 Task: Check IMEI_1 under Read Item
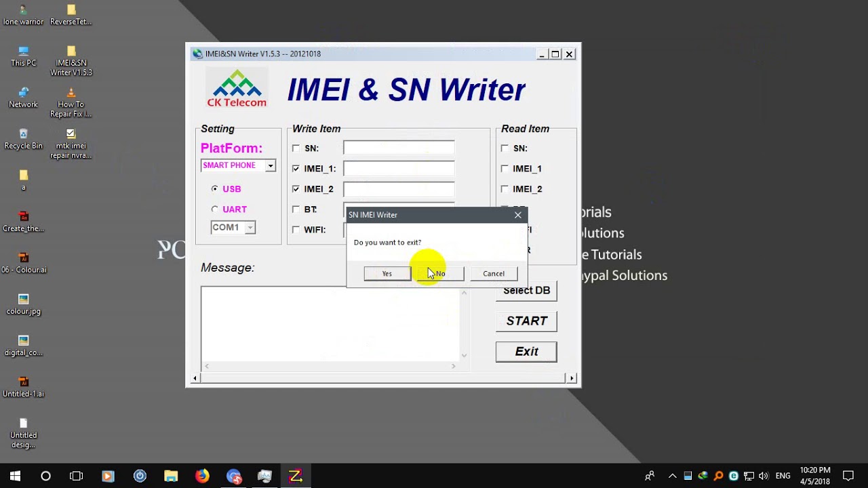click(505, 169)
